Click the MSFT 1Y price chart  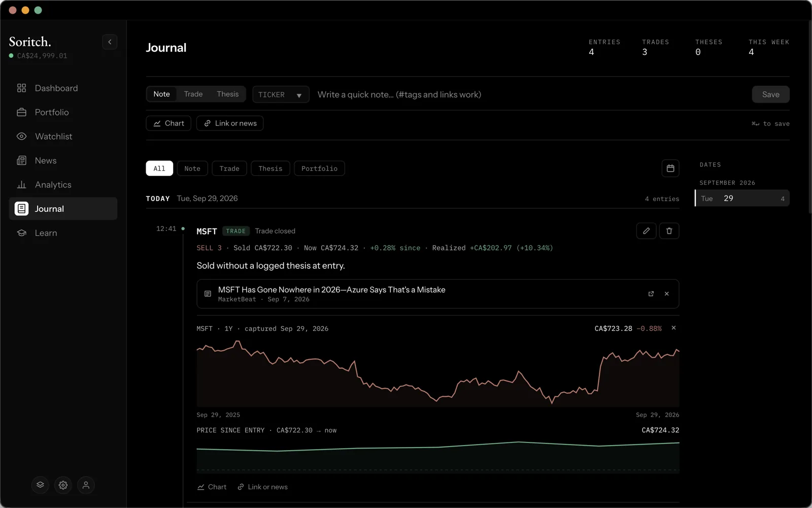click(x=438, y=373)
